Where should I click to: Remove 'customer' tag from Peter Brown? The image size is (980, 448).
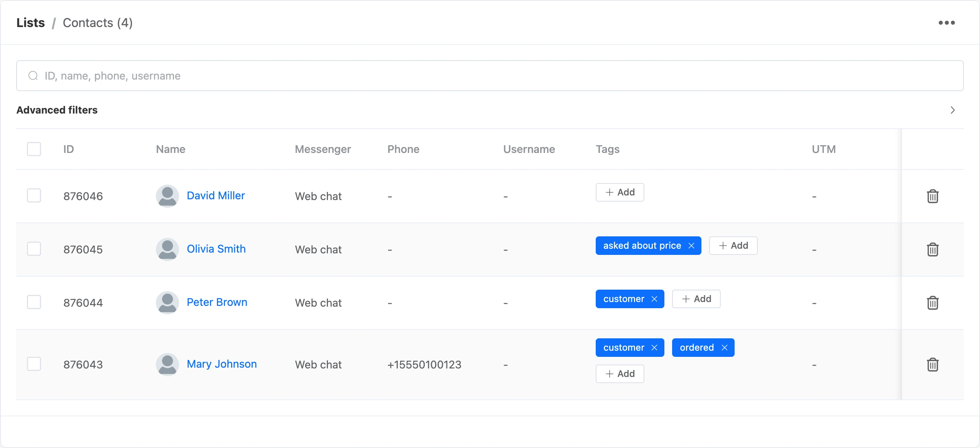654,299
